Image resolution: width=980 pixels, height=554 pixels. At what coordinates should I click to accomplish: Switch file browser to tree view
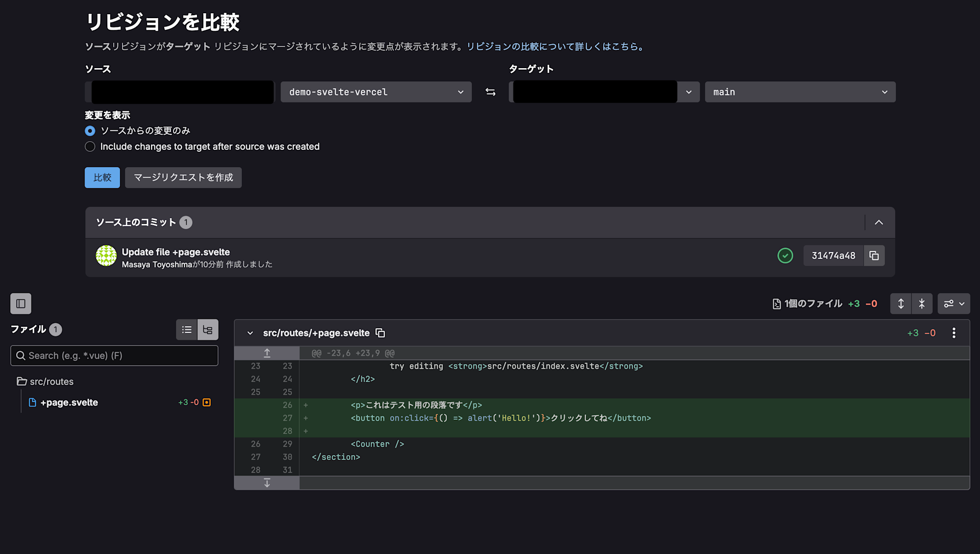point(208,330)
